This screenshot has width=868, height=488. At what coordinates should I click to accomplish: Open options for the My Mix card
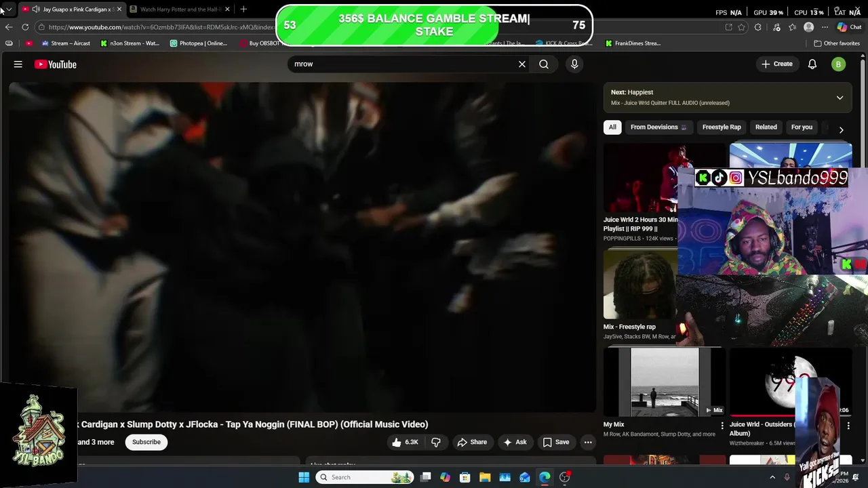click(x=722, y=426)
